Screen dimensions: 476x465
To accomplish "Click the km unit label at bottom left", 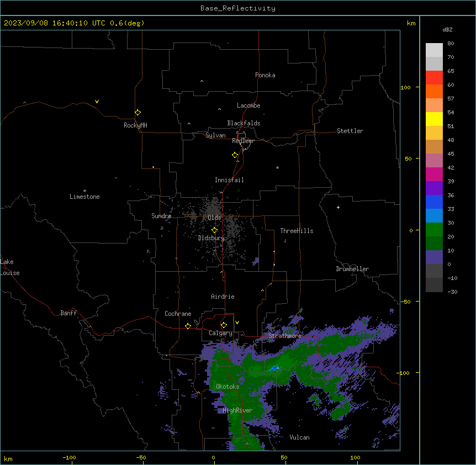I will [8, 458].
